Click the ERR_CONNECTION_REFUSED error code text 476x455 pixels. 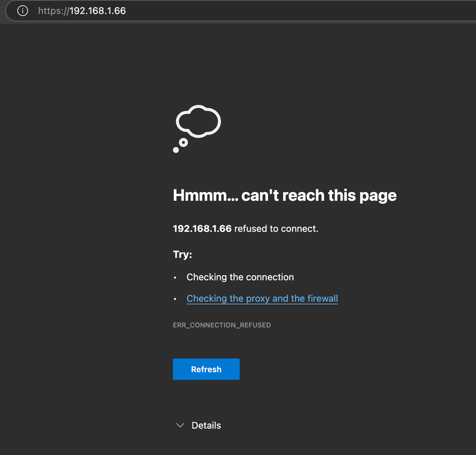pos(222,325)
